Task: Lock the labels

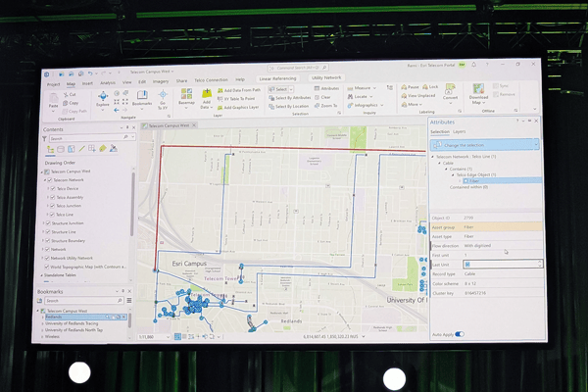Action: [430, 86]
